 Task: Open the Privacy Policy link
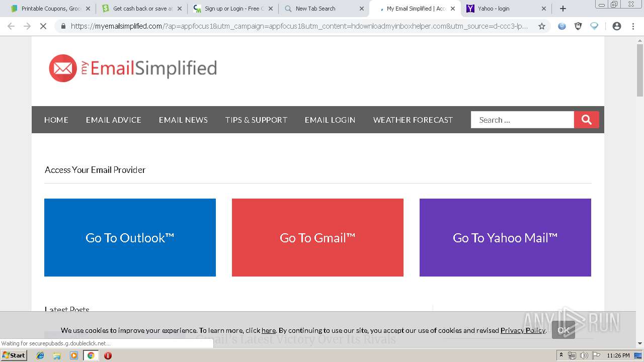[x=523, y=330]
